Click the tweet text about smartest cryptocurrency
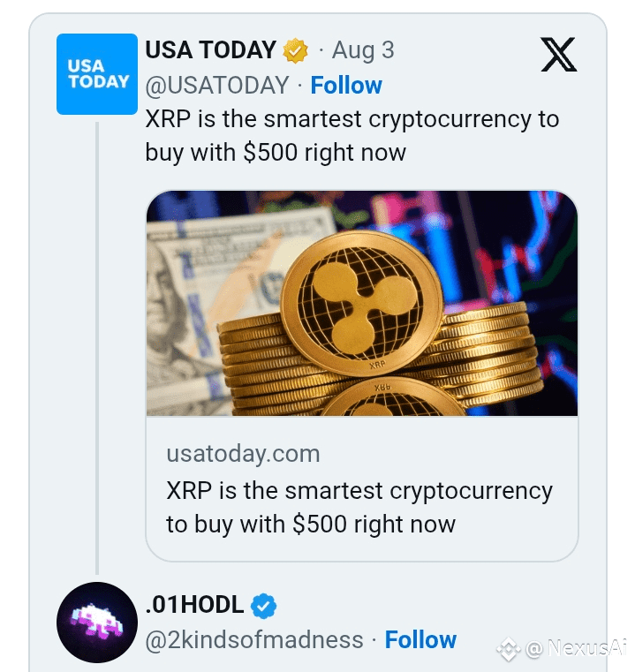The height and width of the screenshot is (672, 635). (352, 135)
